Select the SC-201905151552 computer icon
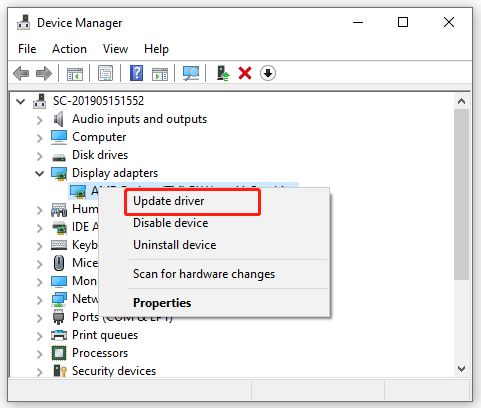Viewport: 481px width, 408px height. click(40, 101)
